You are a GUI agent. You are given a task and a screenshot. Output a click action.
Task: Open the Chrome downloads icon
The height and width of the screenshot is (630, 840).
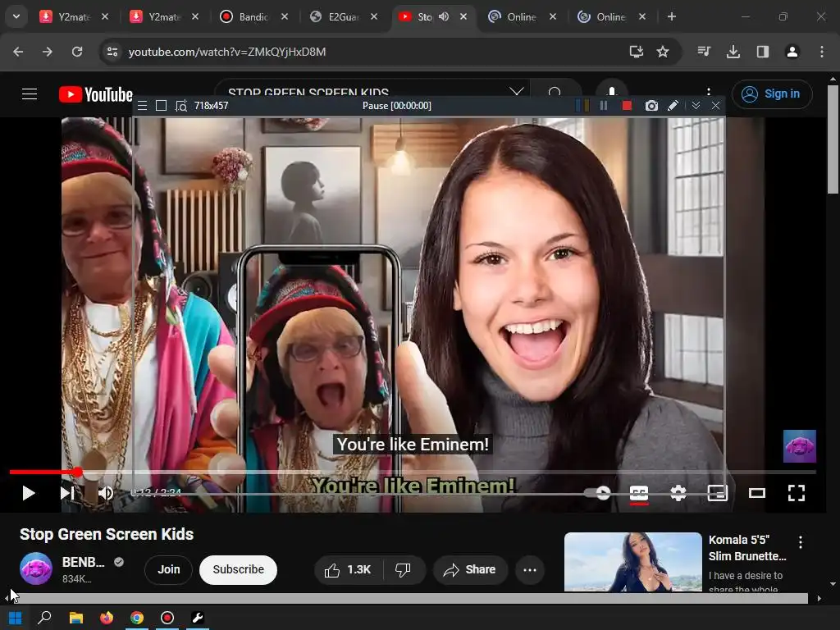[x=733, y=52]
